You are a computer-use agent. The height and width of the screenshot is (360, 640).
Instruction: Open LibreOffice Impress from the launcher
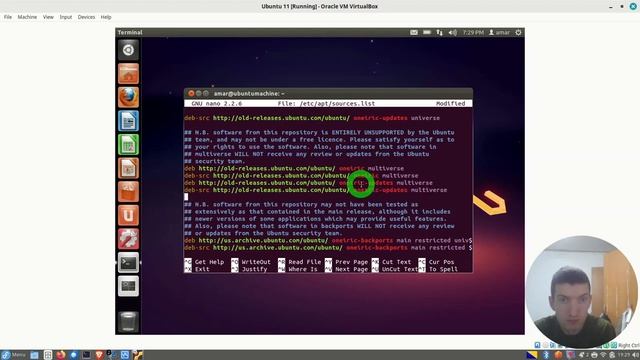click(128, 168)
